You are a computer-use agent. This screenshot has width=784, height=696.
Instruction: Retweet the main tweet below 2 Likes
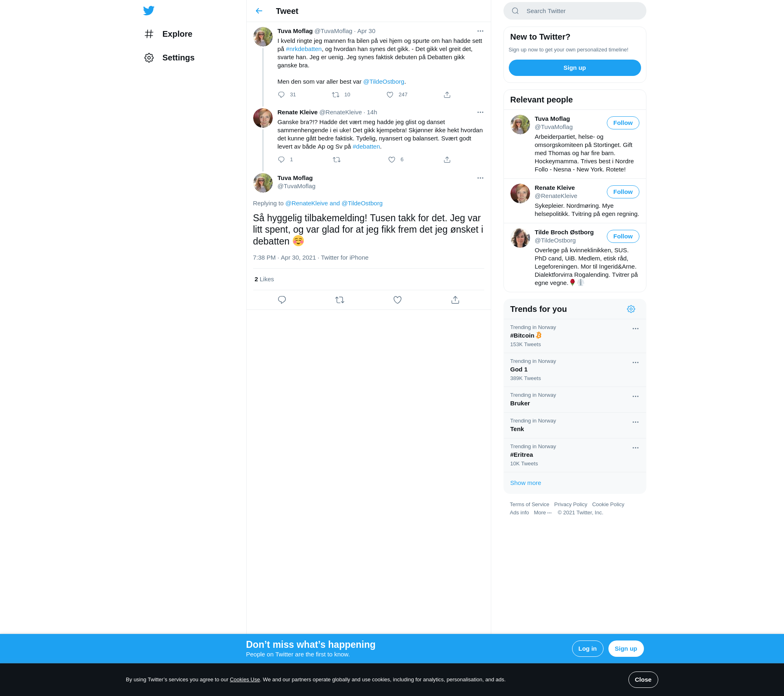click(340, 300)
